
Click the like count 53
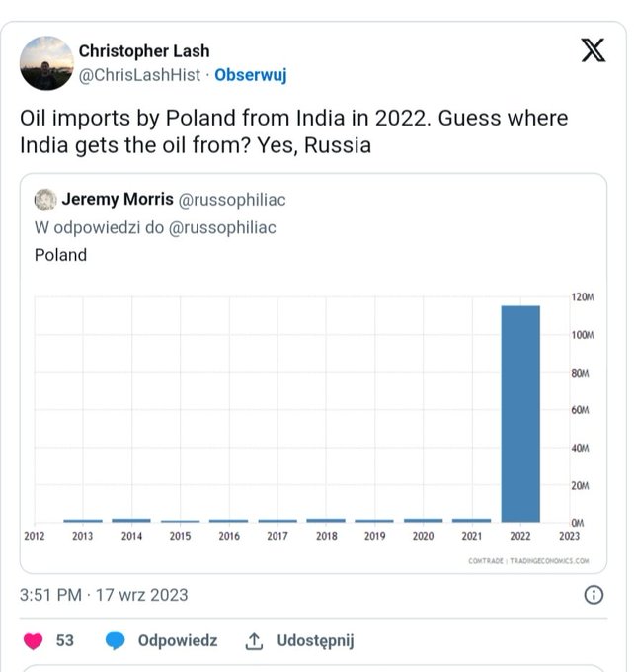click(65, 641)
